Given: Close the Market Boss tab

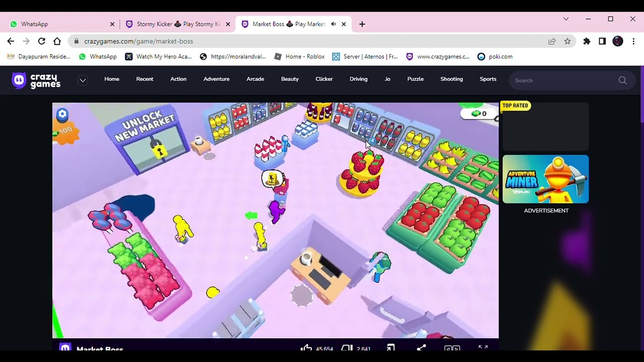Looking at the screenshot, I should coord(344,24).
